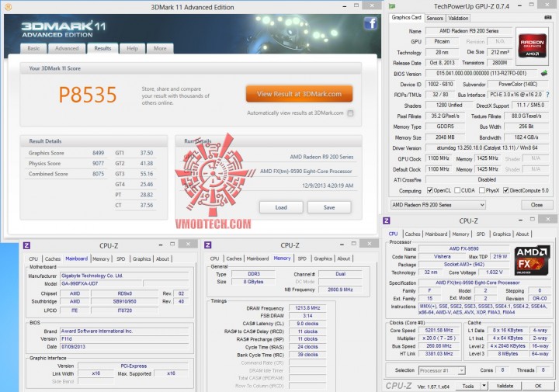Click the Graphics Score value 8499

point(98,153)
